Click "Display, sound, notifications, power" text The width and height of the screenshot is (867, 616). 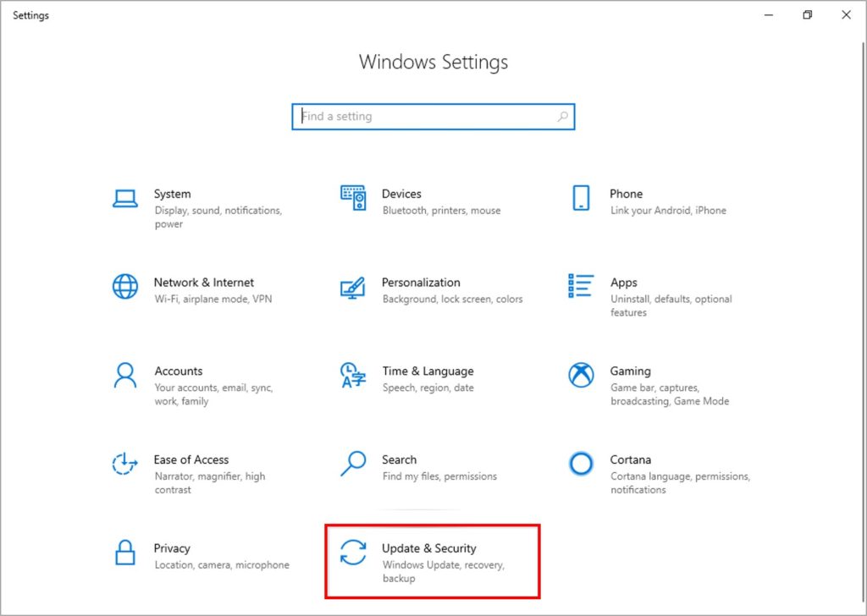(218, 217)
